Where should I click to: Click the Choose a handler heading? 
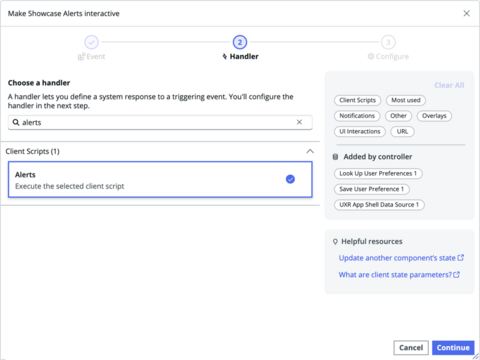click(x=39, y=83)
